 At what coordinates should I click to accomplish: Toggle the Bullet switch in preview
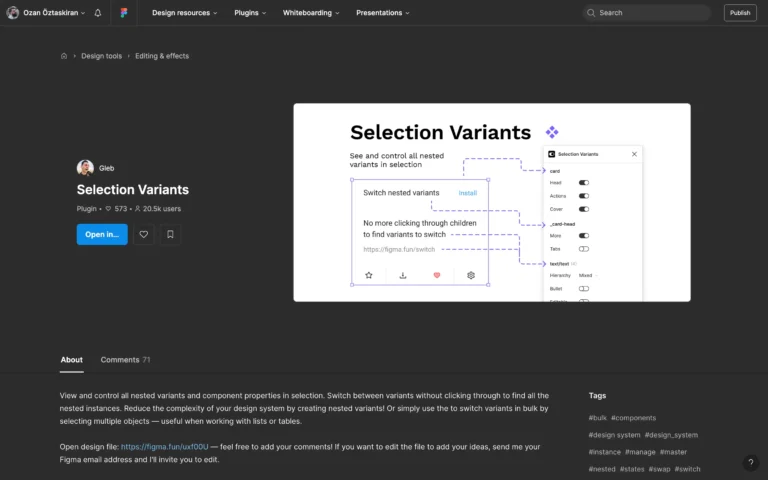tap(584, 288)
